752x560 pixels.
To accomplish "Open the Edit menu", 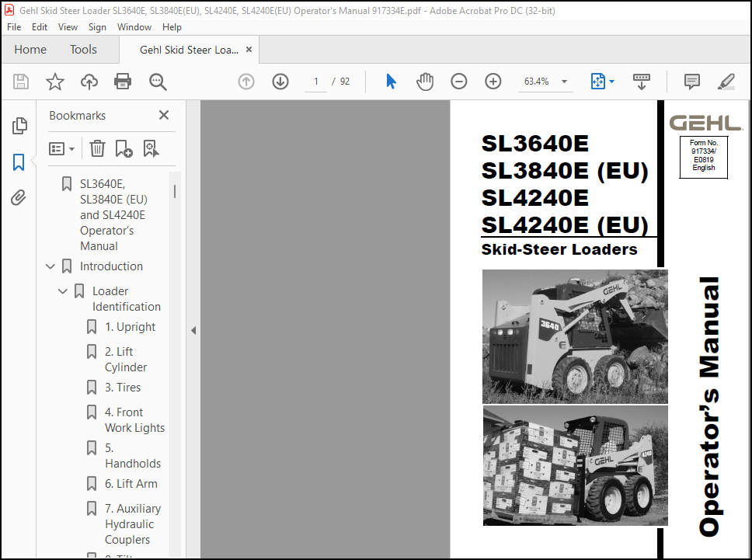I will 40,27.
